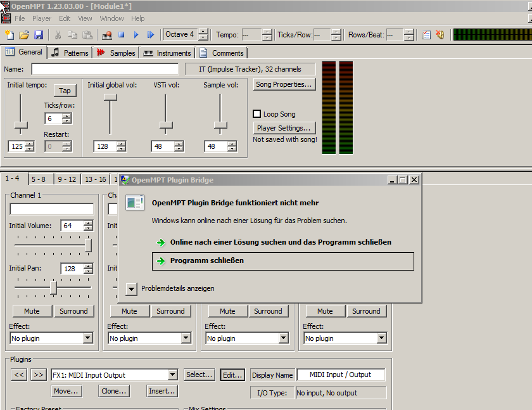Show channels 9 - 12 tab

[67, 179]
